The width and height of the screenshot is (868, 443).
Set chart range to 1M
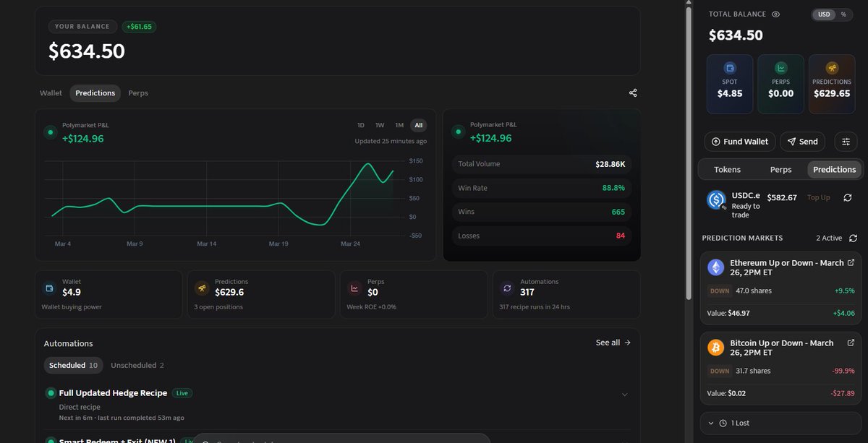pos(399,125)
